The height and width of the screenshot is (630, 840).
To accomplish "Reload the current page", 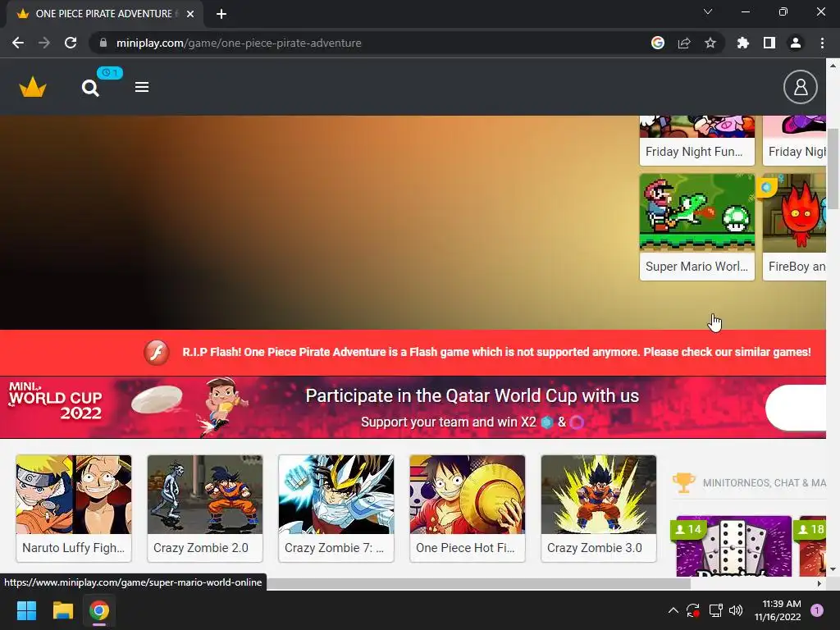I will click(71, 43).
